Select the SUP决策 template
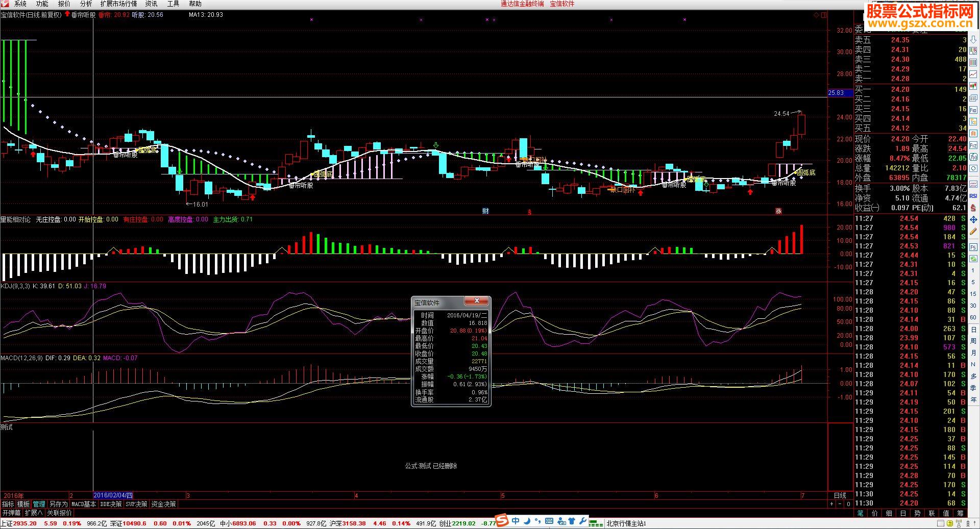This screenshot has width=980, height=529. [137, 504]
